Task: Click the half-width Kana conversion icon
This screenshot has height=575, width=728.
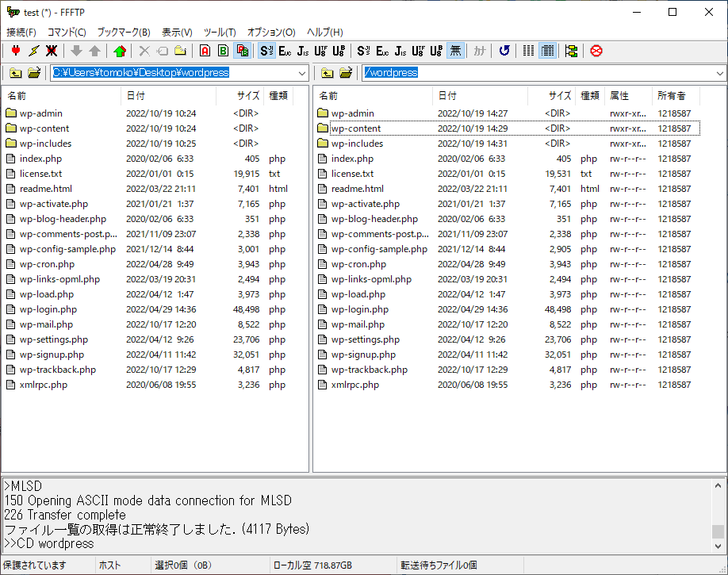Action: 480,51
